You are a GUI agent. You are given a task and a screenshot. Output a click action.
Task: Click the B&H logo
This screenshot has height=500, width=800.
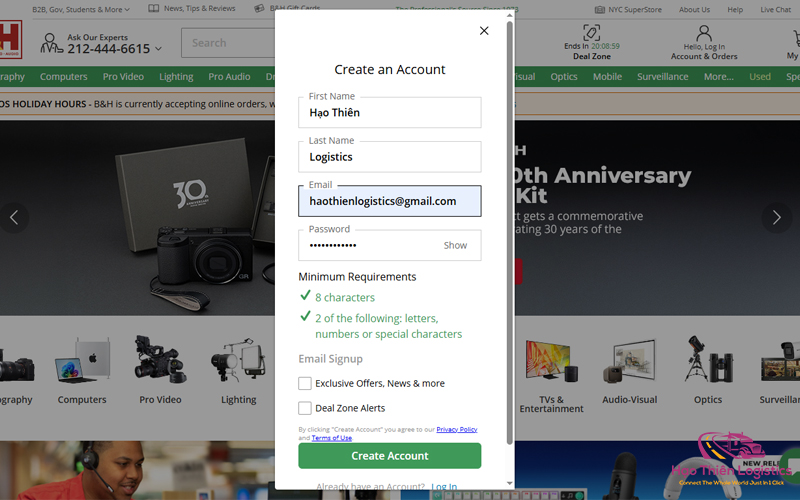(x=10, y=40)
